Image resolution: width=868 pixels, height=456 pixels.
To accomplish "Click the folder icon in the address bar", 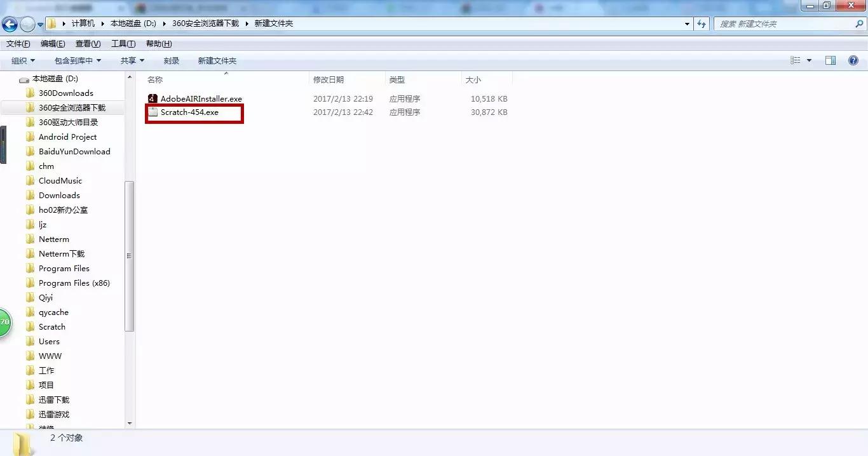I will pos(51,23).
